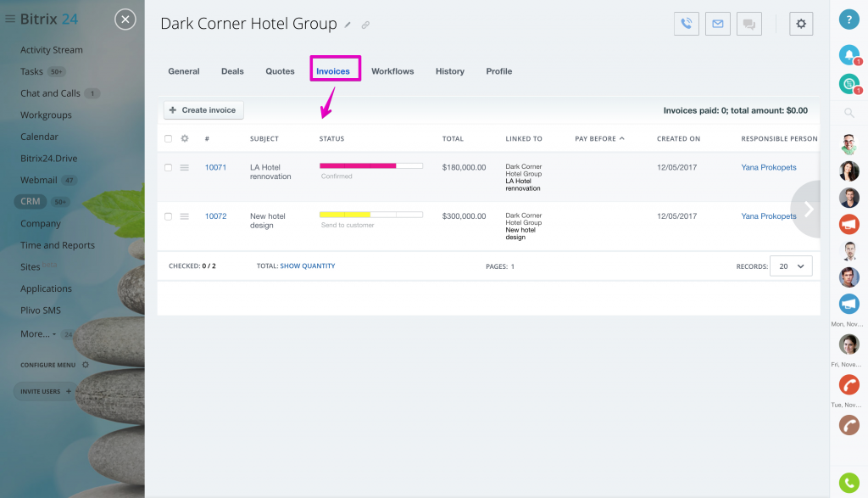Open settings gear at top right
Viewport: 868px width, 498px height.
click(801, 24)
